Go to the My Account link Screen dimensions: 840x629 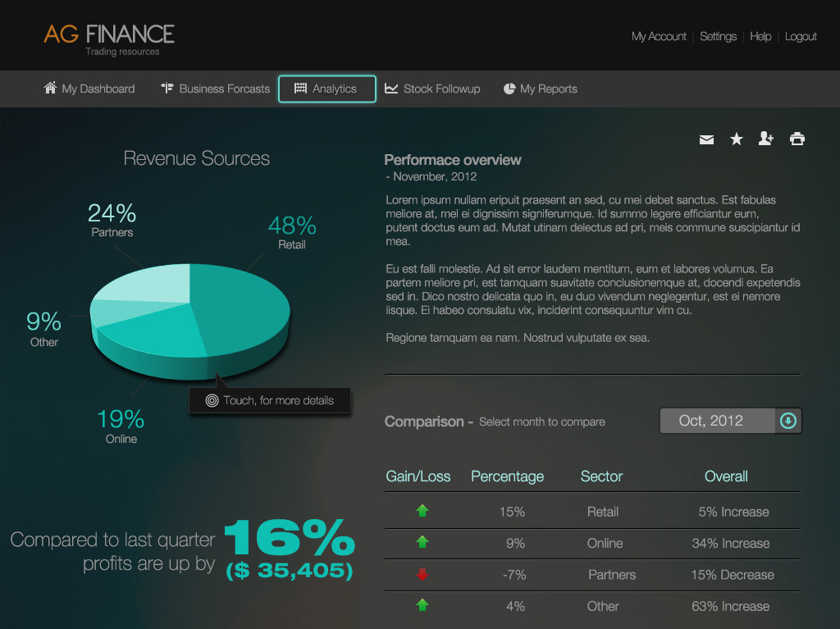(659, 36)
